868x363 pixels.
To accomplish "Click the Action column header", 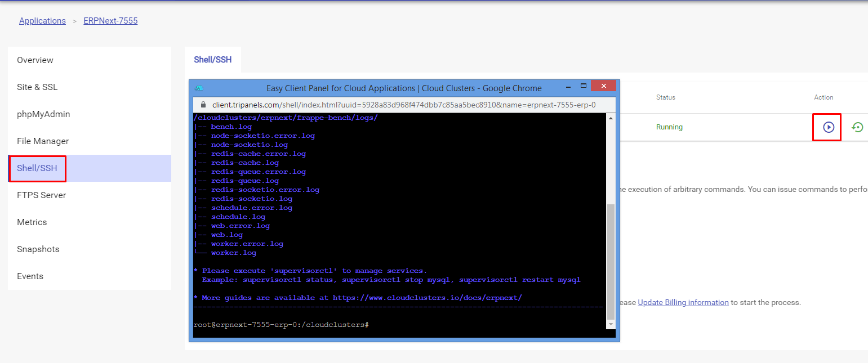I will (824, 97).
